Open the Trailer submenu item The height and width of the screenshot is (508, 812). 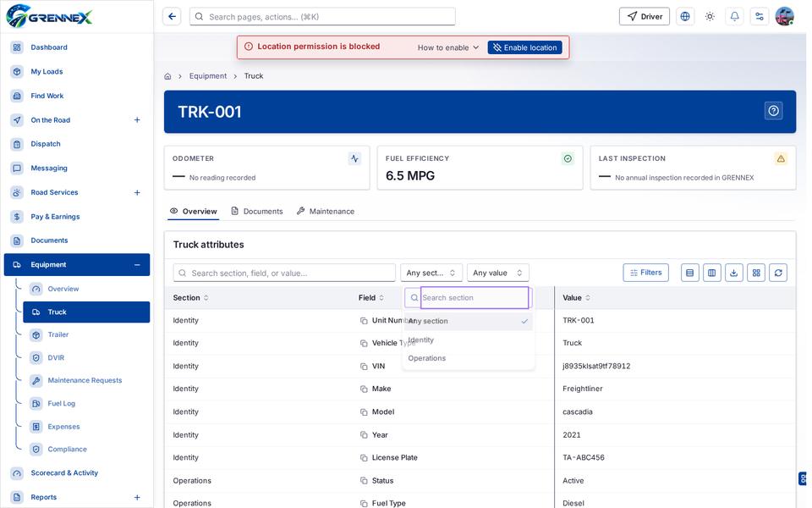tap(86, 335)
